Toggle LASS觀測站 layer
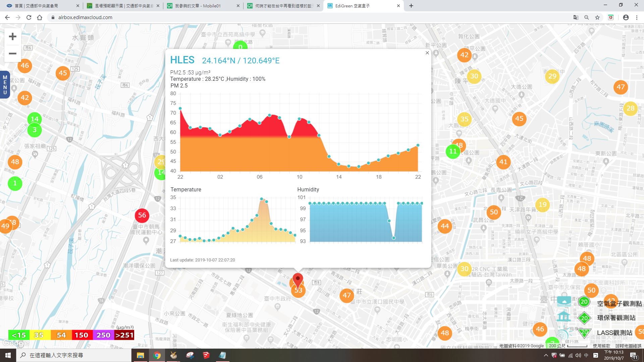Screen dimensions: 644x362 tap(614, 333)
